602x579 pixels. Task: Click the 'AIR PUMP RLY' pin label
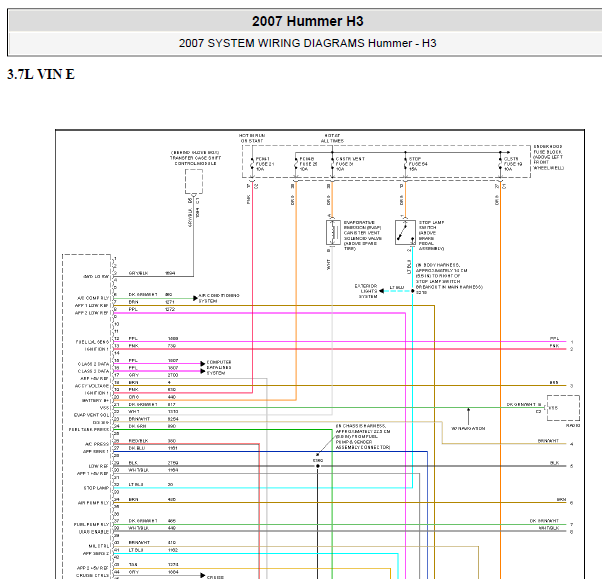pyautogui.click(x=94, y=503)
